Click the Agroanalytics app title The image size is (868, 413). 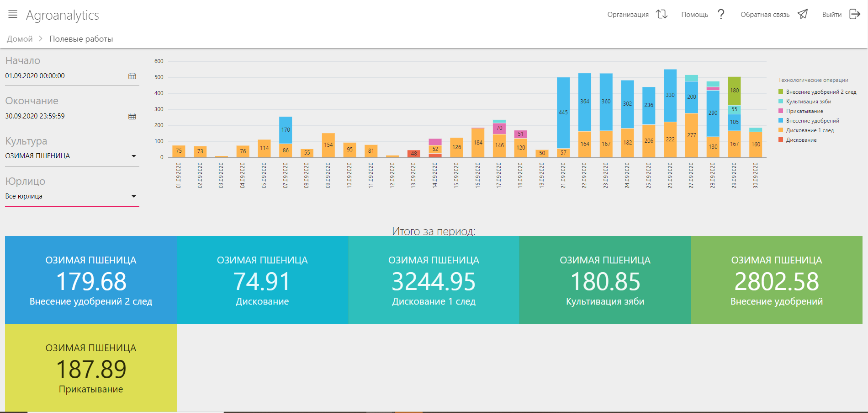tap(63, 15)
